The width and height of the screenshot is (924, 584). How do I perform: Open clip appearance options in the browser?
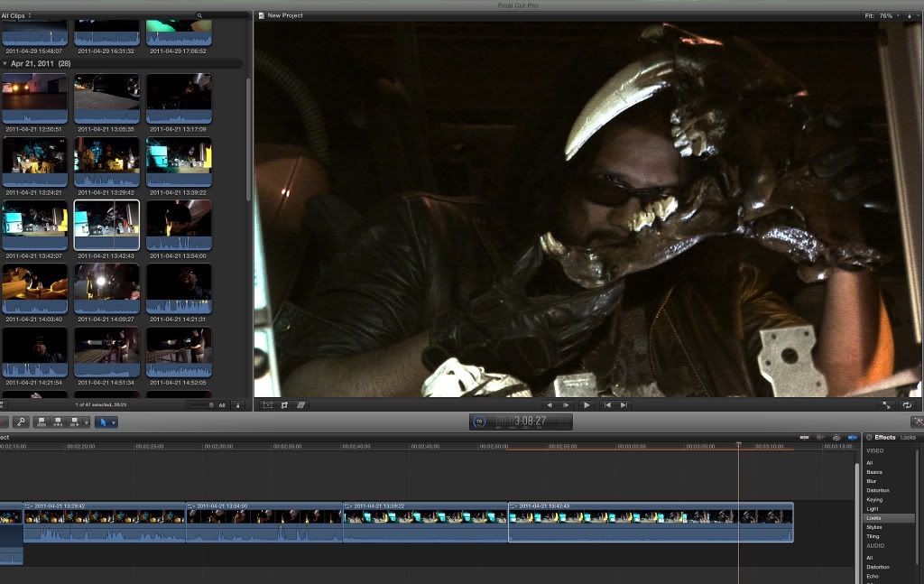[238, 405]
